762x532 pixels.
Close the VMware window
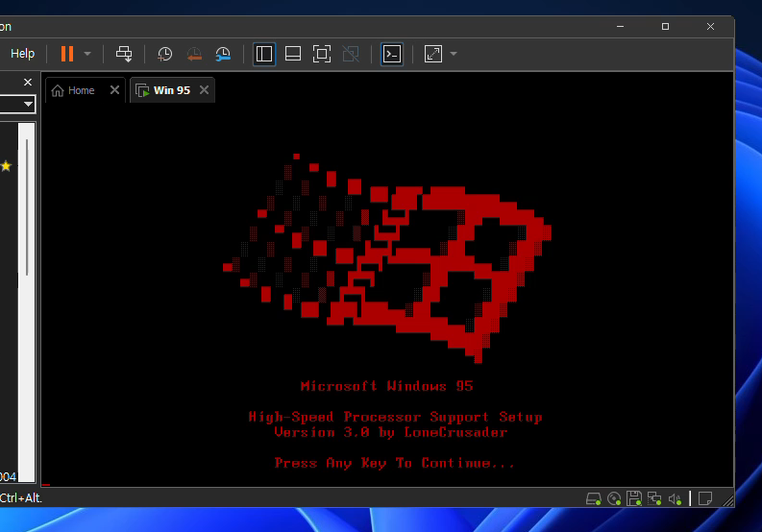click(x=710, y=26)
